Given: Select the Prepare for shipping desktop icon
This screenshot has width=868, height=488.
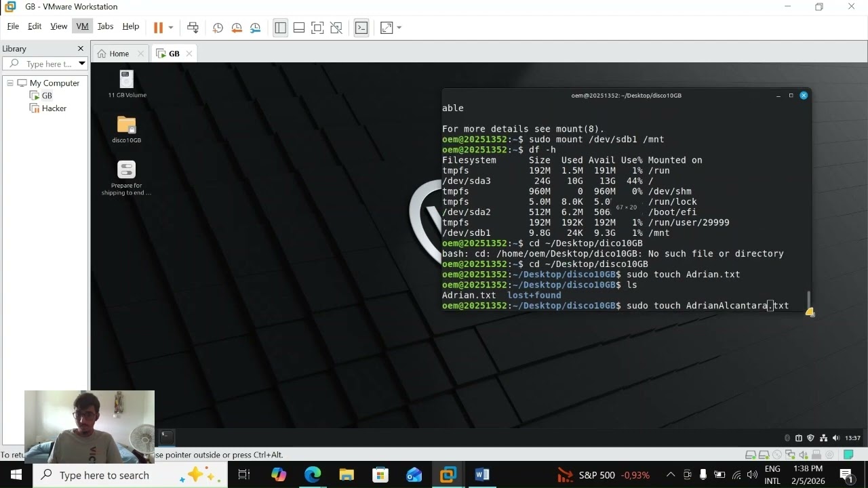Looking at the screenshot, I should [x=127, y=178].
